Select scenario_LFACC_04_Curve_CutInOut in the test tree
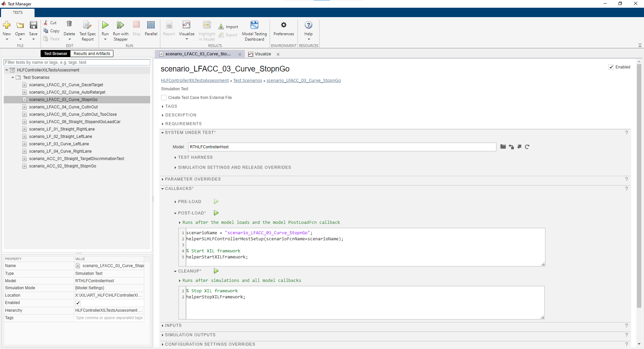Screen dimensions: 644x349 pos(63,107)
